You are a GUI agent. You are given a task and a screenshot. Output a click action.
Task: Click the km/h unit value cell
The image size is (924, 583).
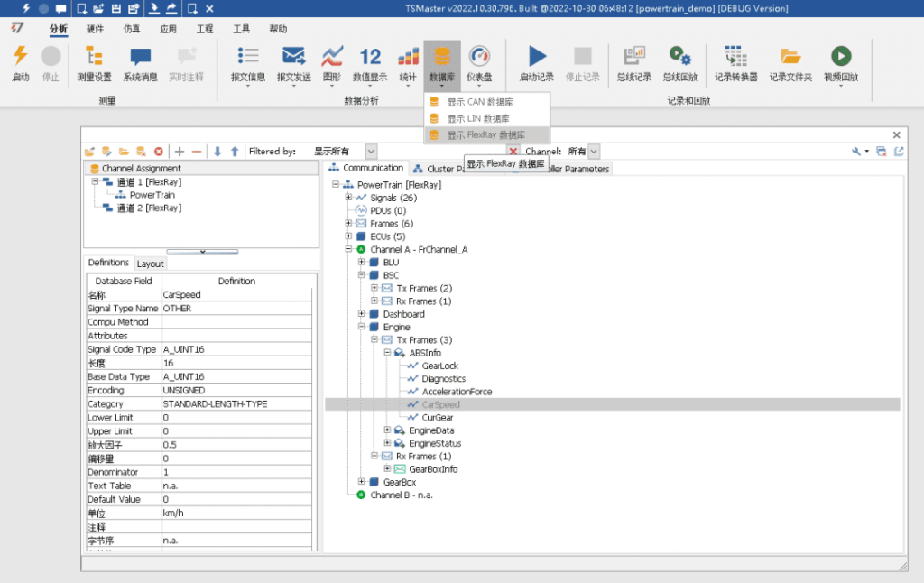tap(236, 513)
